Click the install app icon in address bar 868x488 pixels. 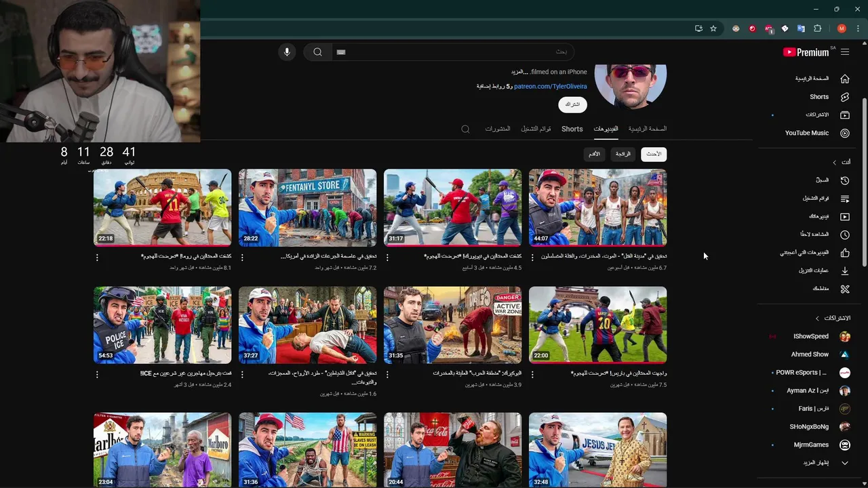[698, 28]
